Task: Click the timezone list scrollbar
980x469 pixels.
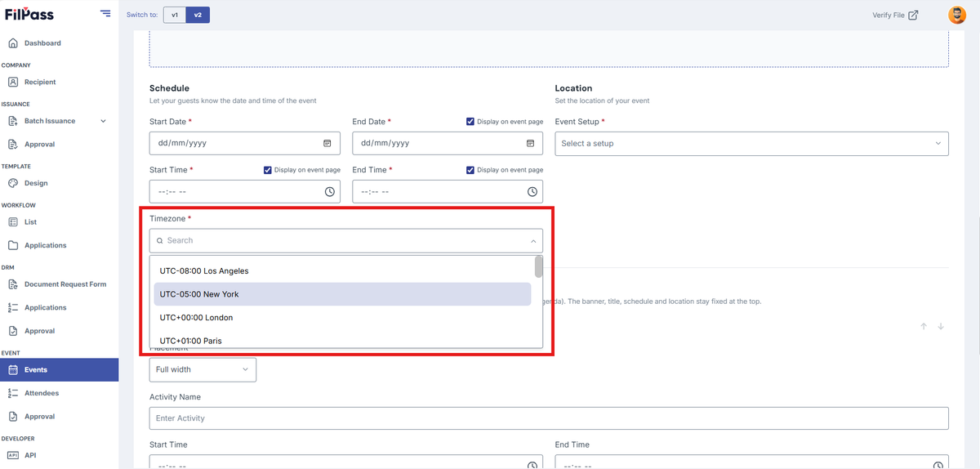Action: (x=538, y=267)
